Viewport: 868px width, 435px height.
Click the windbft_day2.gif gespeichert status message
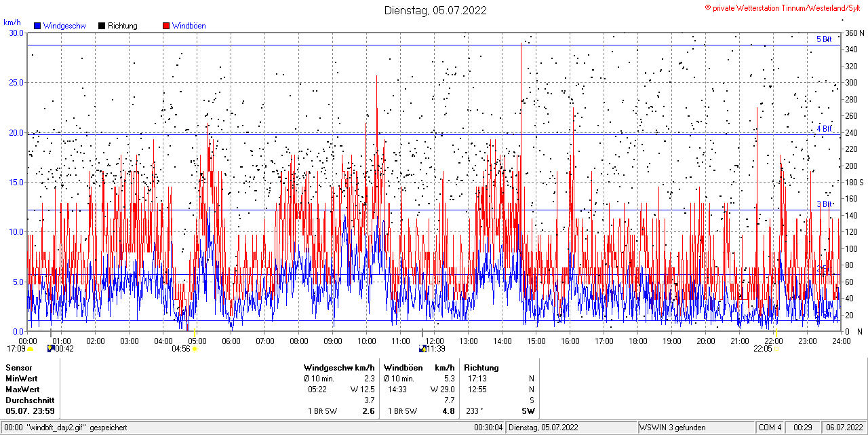pyautogui.click(x=77, y=428)
